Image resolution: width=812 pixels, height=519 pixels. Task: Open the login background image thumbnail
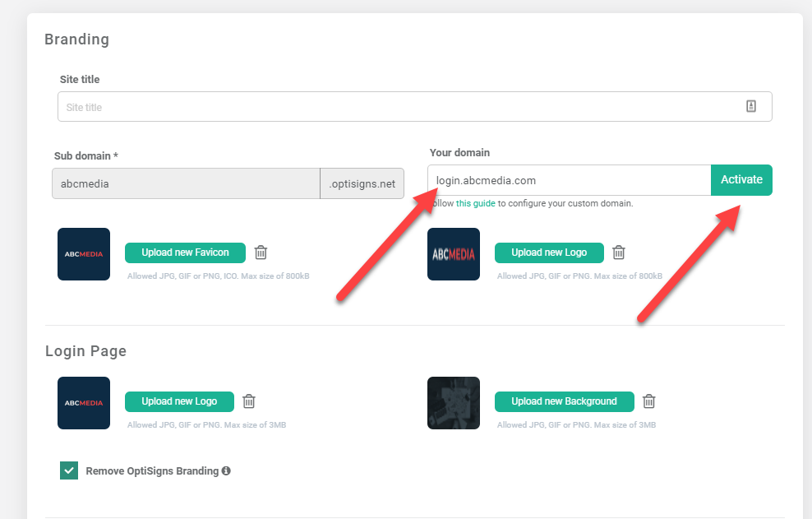click(454, 403)
